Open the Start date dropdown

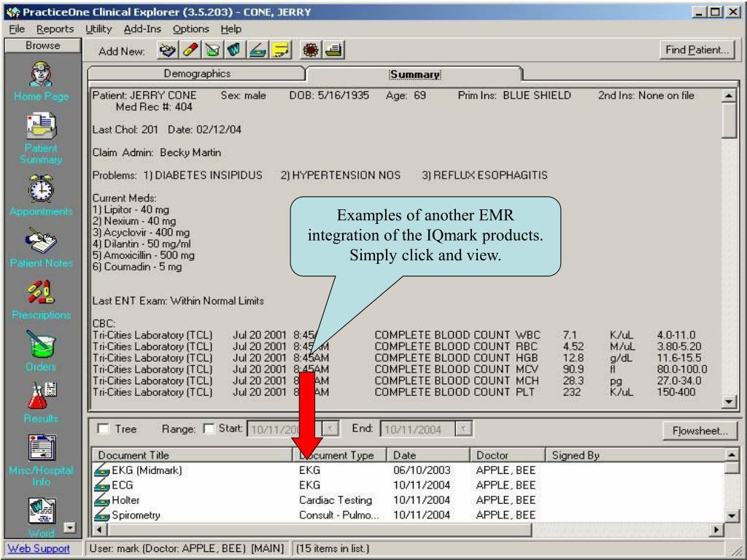tap(330, 429)
